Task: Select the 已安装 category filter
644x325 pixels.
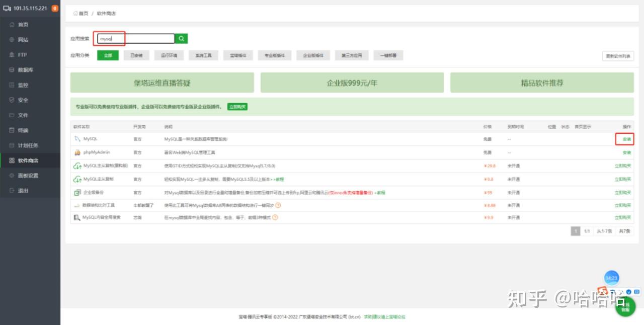Action: click(x=136, y=55)
